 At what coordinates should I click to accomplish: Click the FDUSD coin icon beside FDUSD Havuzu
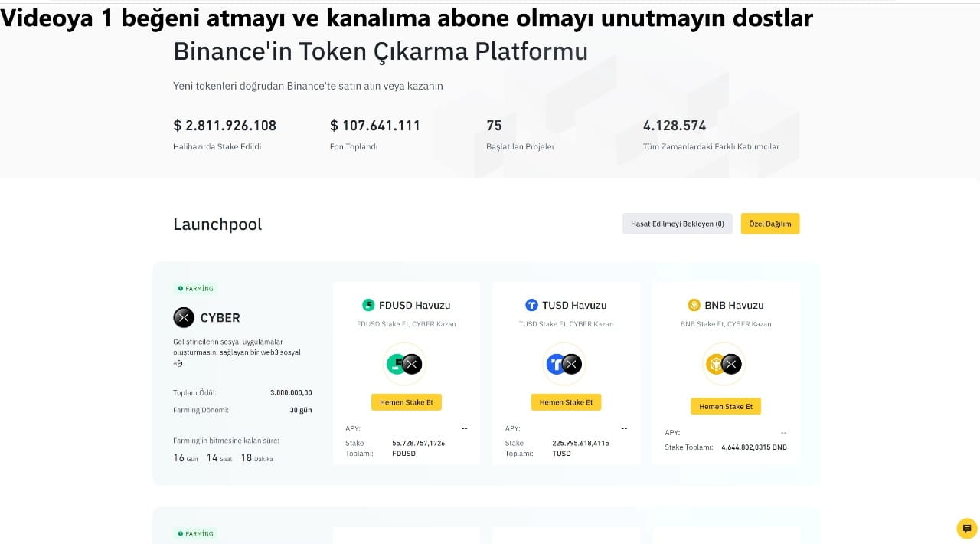[x=368, y=305]
